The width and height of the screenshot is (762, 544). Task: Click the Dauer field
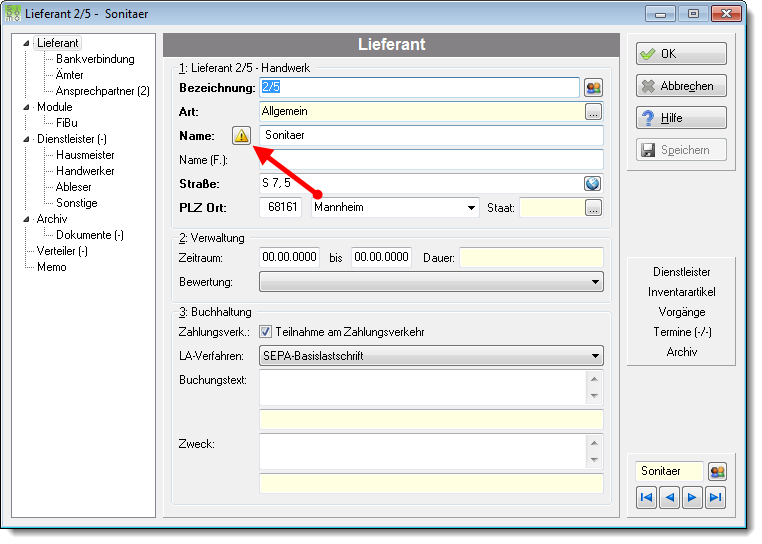(532, 258)
